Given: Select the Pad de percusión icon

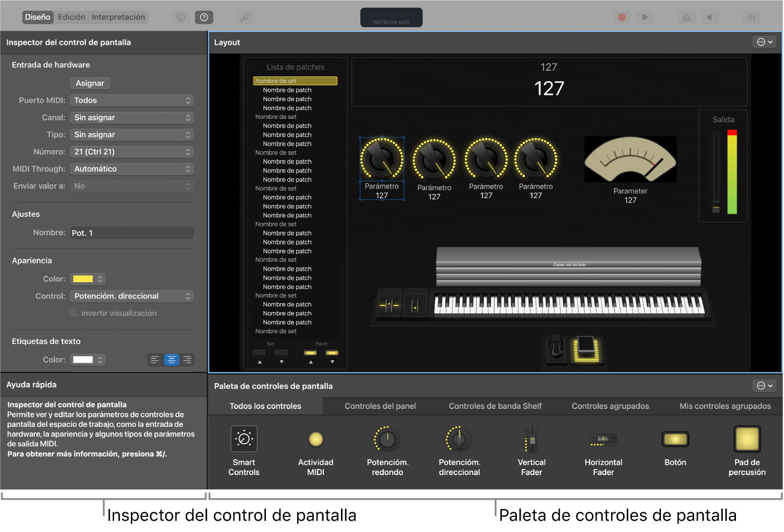Looking at the screenshot, I should (x=747, y=438).
